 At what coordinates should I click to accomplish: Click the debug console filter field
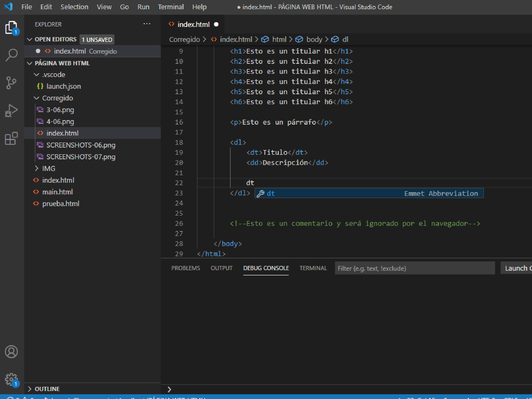pyautogui.click(x=414, y=268)
